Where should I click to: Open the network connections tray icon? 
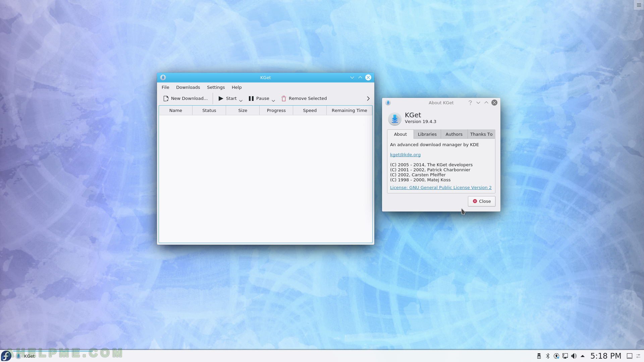(565, 356)
